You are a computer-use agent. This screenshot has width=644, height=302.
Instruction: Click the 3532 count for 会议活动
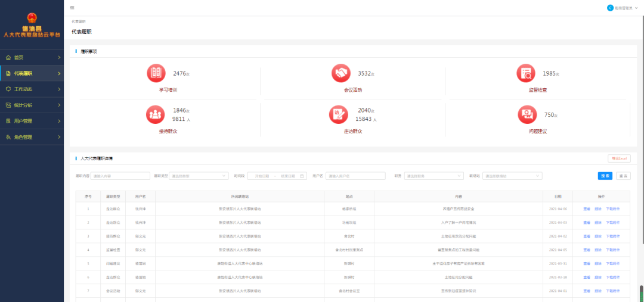[365, 73]
